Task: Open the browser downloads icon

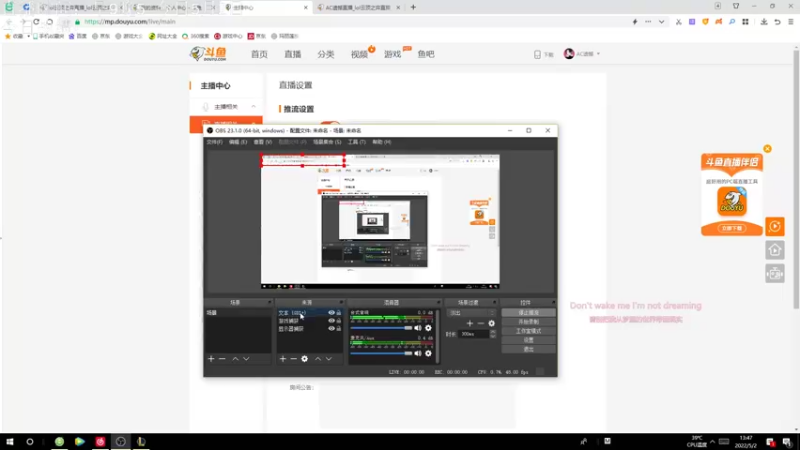Action: coord(764,22)
